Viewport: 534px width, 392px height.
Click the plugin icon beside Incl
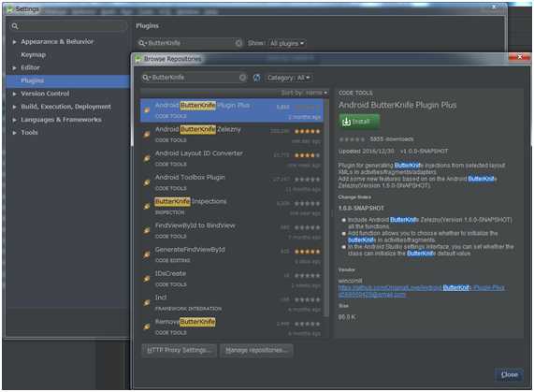click(147, 302)
